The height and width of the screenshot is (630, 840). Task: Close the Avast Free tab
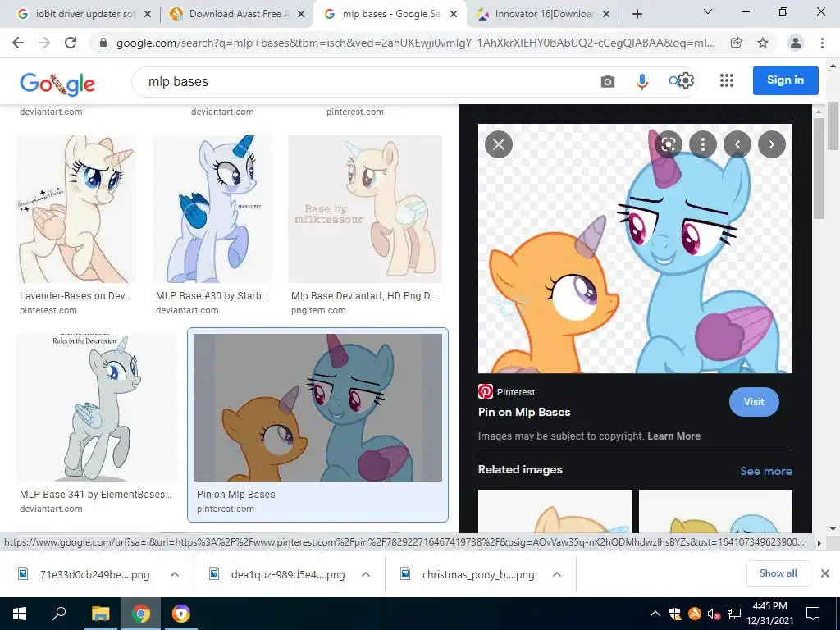click(301, 15)
